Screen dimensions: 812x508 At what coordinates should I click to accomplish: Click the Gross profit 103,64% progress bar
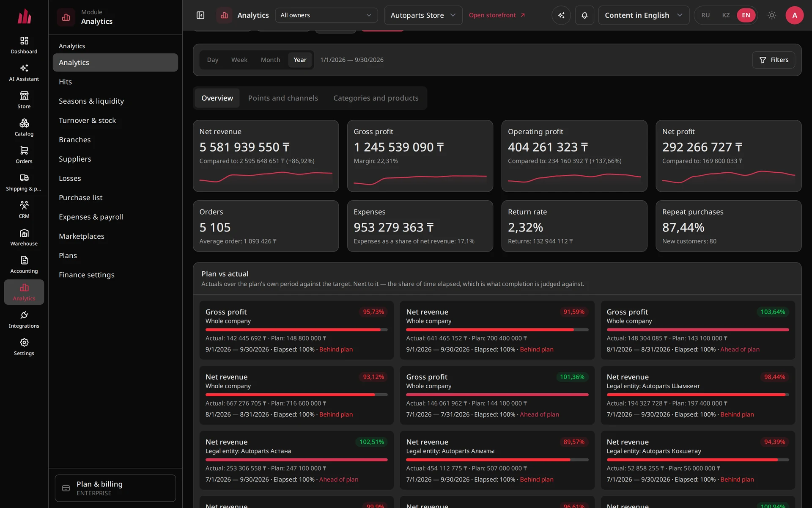698,330
